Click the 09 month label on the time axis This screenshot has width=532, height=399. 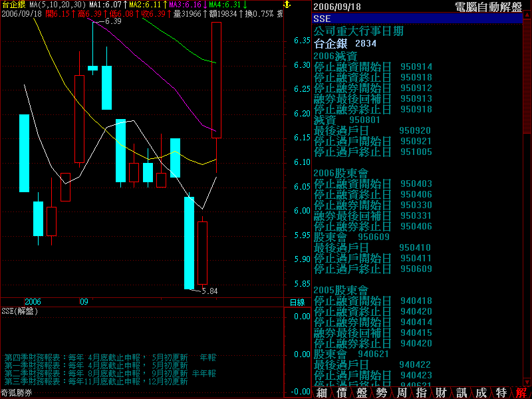(84, 302)
